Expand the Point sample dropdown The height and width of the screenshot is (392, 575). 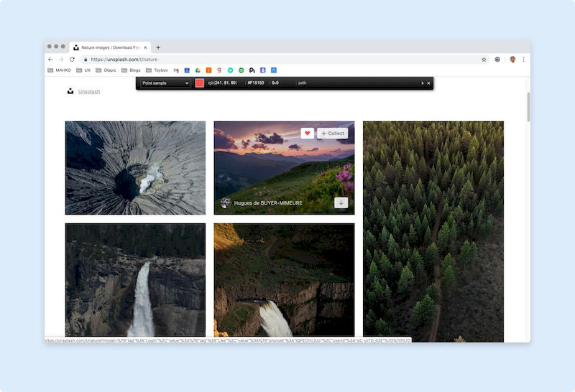click(165, 83)
